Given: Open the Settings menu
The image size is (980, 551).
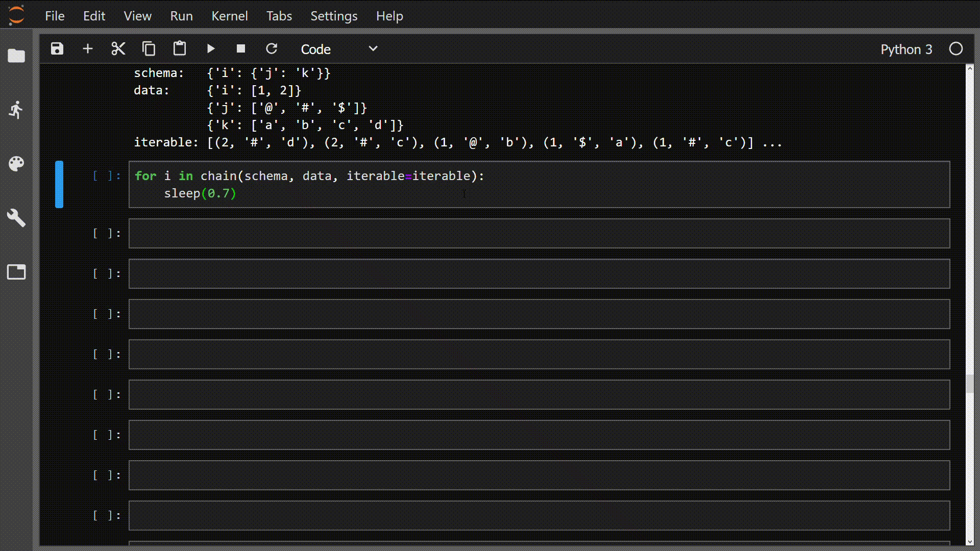Looking at the screenshot, I should pos(334,16).
